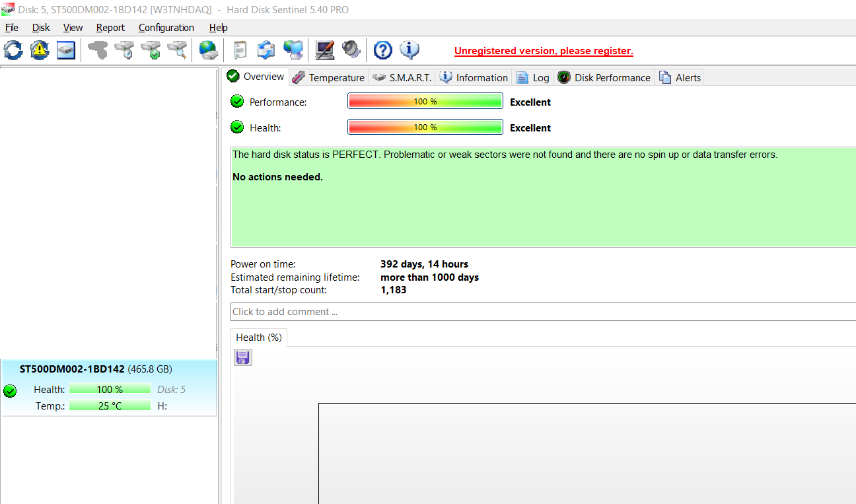The height and width of the screenshot is (504, 856).
Task: Click green check icon beside Health label
Action: 237,127
